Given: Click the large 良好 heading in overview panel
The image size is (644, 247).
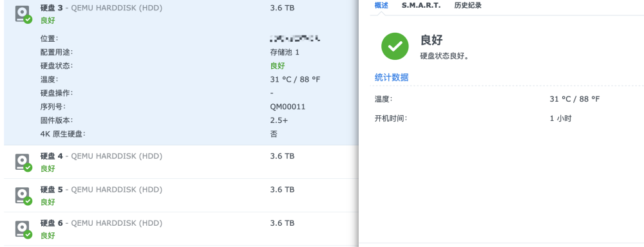Looking at the screenshot, I should click(431, 41).
